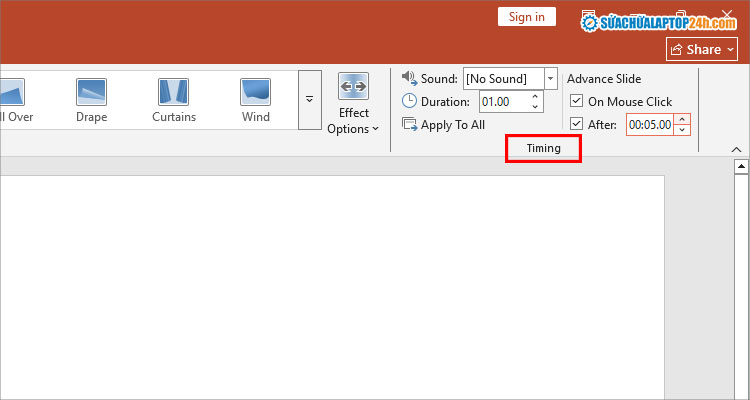This screenshot has height=400, width=750.
Task: Click Apply To All
Action: click(x=443, y=125)
